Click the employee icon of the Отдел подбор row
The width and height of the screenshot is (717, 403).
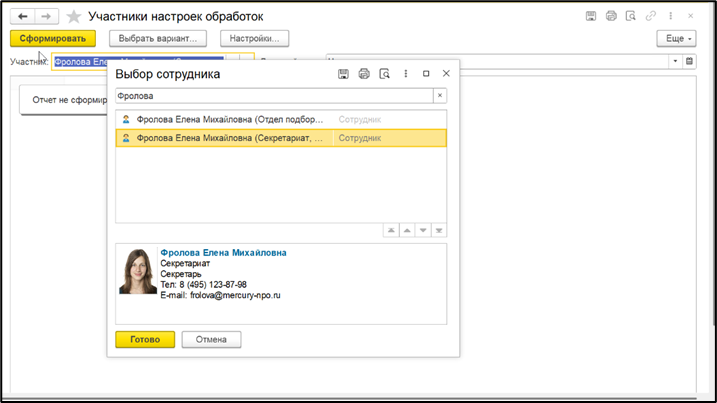126,119
